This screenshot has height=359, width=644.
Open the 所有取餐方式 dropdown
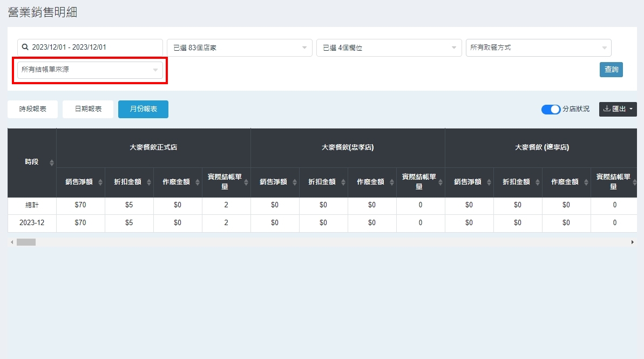click(x=538, y=48)
